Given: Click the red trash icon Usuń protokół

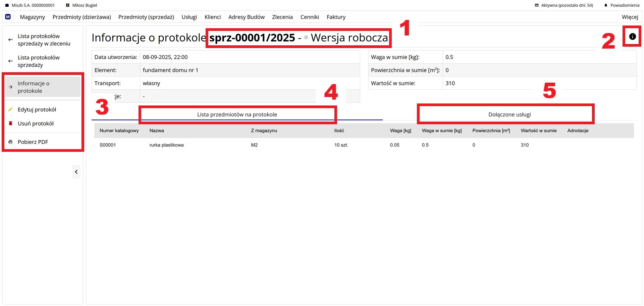Looking at the screenshot, I should [10, 123].
